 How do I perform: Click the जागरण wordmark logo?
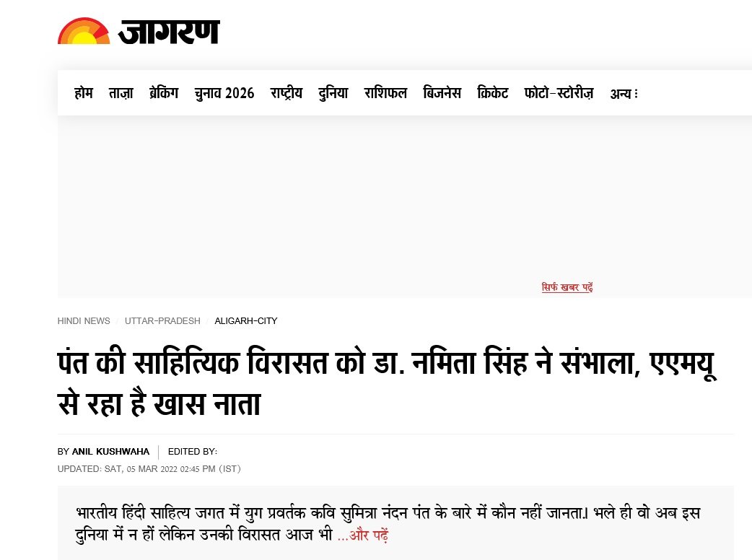point(169,32)
